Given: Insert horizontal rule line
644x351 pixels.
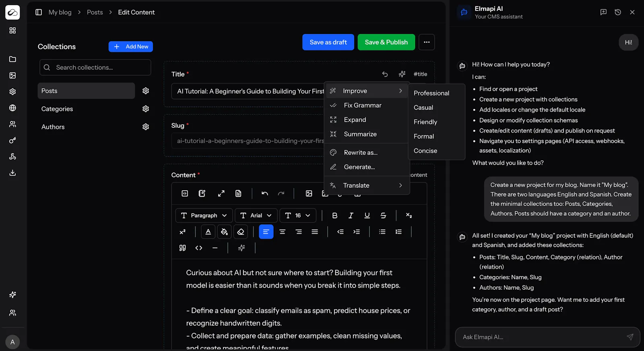Looking at the screenshot, I should tap(215, 248).
